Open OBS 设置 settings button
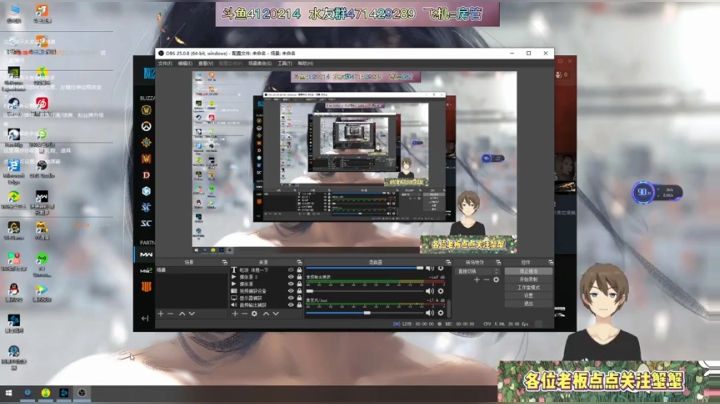This screenshot has width=720, height=404. click(x=529, y=296)
